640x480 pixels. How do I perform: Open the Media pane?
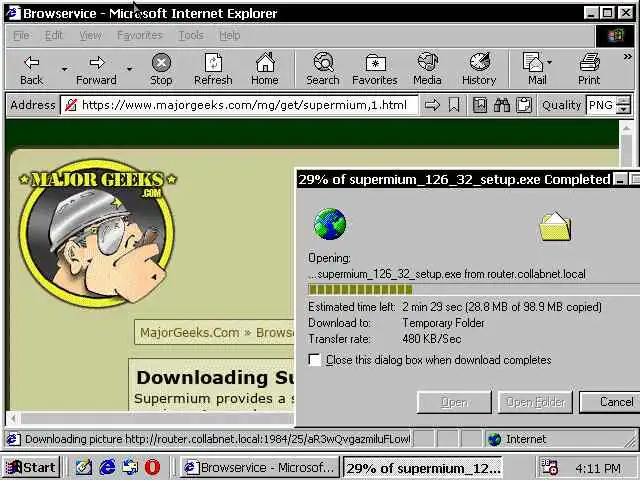[x=427, y=69]
